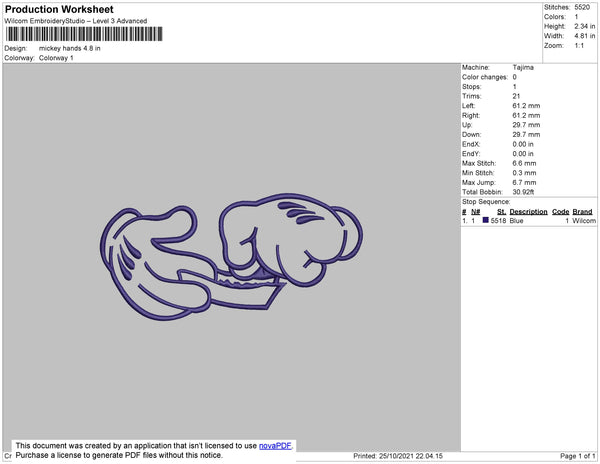Click the Machine value 'Tajima'

click(x=523, y=67)
